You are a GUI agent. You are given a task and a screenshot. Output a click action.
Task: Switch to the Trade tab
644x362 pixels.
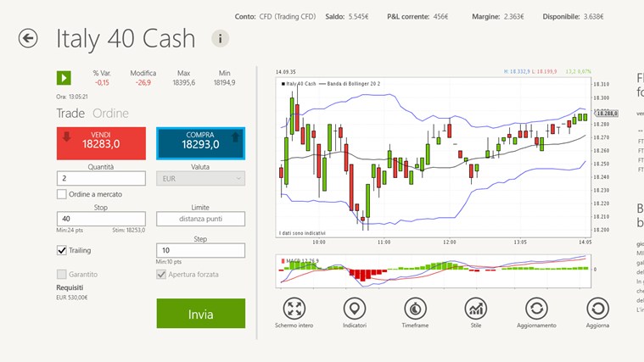coord(71,113)
